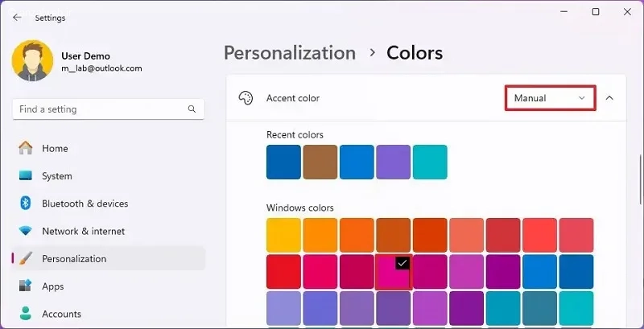Select the lavender Windows color, third row
Screen dimensions: 644x329
point(283,309)
